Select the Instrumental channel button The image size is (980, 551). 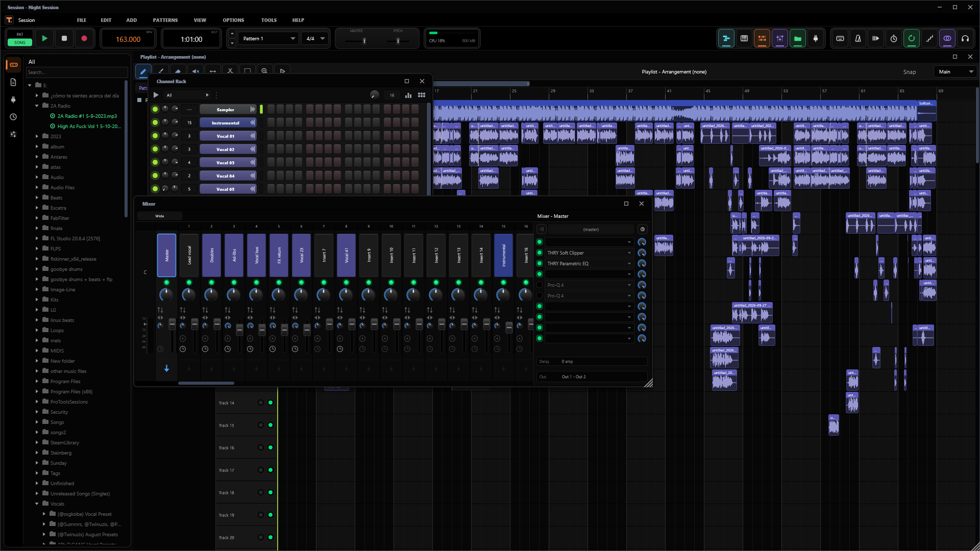228,122
